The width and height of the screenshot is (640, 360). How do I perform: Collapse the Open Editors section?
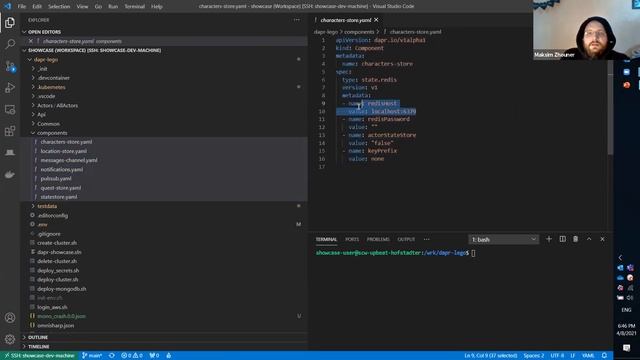pos(44,32)
